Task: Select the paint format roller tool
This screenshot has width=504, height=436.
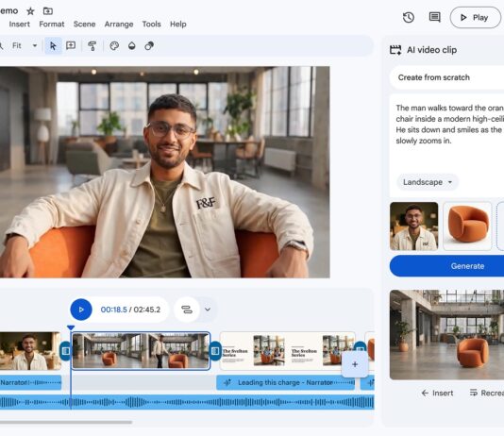Action: [x=92, y=46]
